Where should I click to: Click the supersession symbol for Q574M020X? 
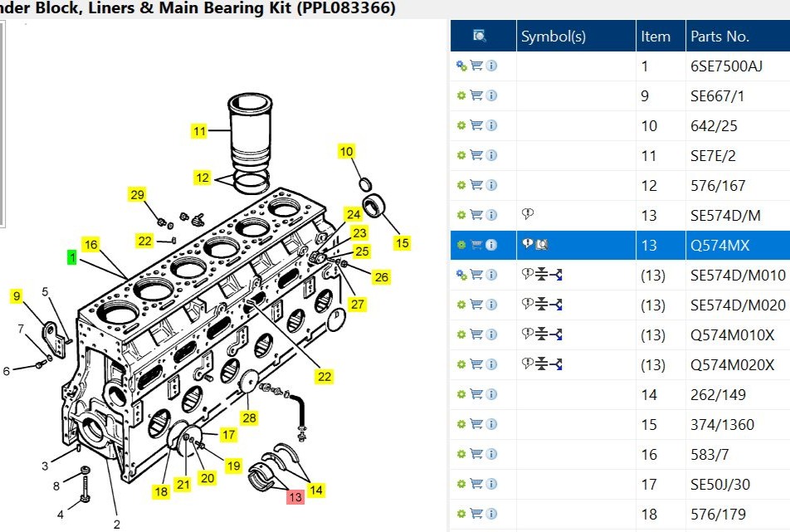tap(542, 364)
